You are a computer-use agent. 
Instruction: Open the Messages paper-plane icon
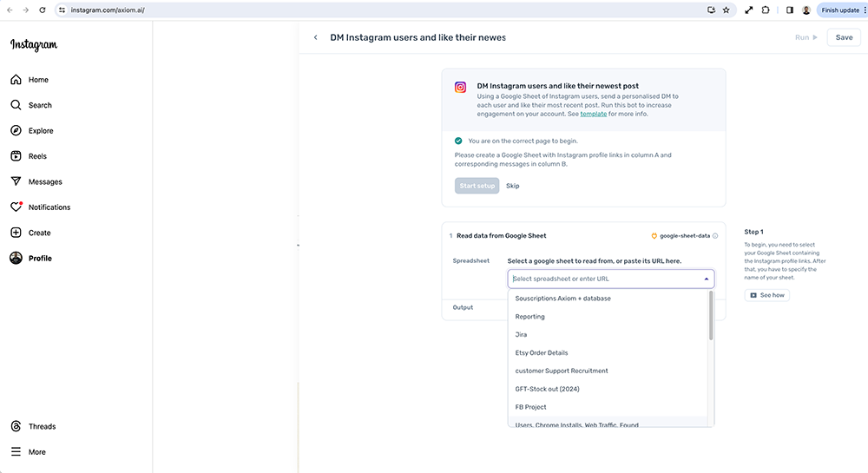click(x=16, y=181)
